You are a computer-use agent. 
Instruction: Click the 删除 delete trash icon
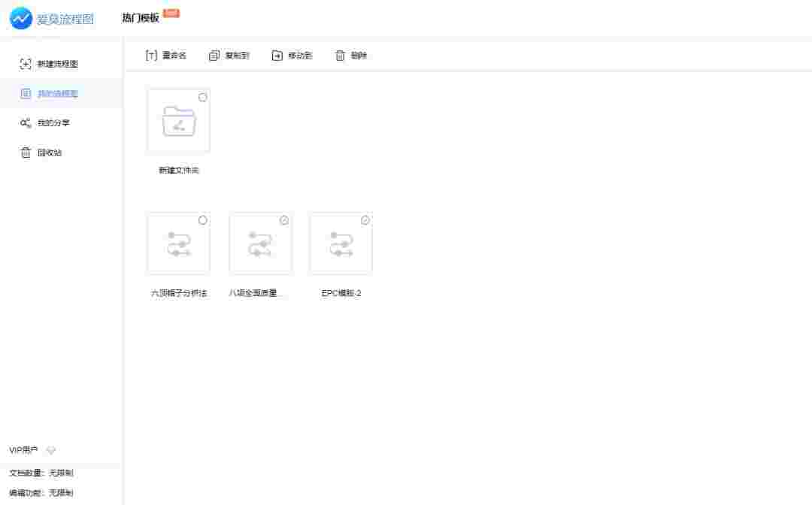pos(340,55)
